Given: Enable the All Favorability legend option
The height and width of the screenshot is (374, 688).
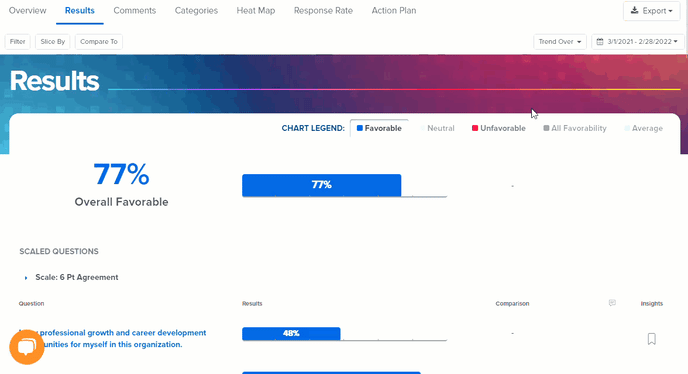Looking at the screenshot, I should coord(575,128).
